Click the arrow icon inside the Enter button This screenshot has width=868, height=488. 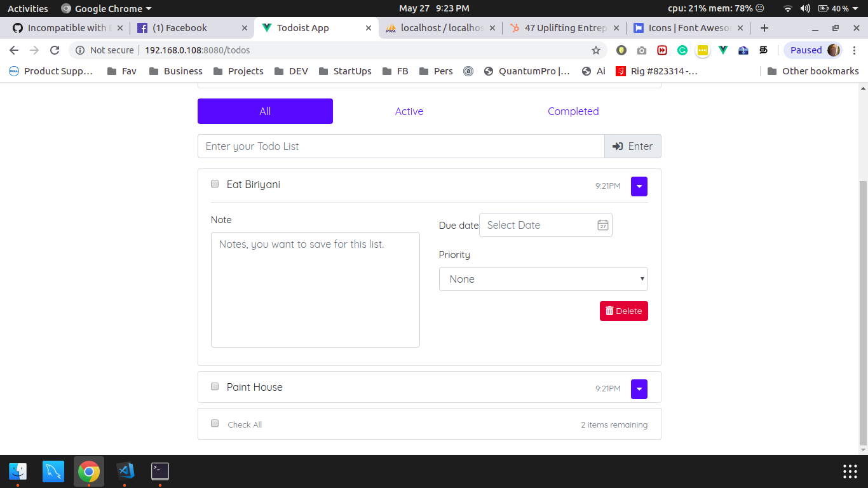click(617, 146)
